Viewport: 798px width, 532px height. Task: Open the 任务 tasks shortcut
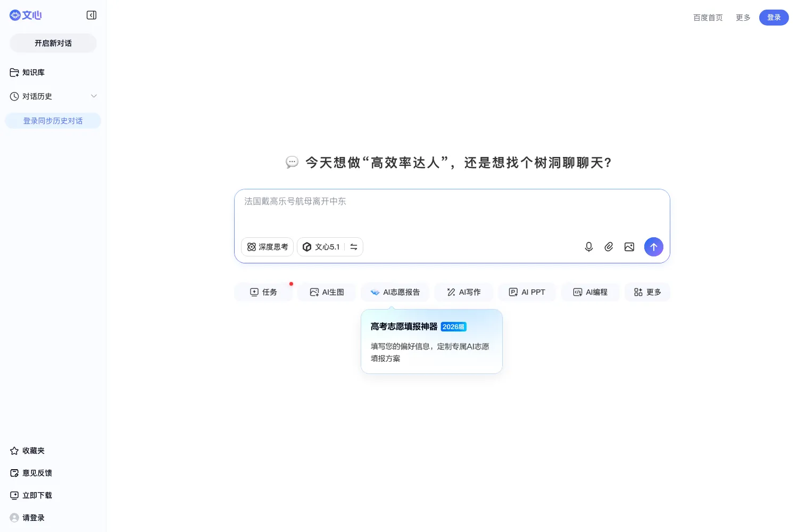pyautogui.click(x=264, y=292)
